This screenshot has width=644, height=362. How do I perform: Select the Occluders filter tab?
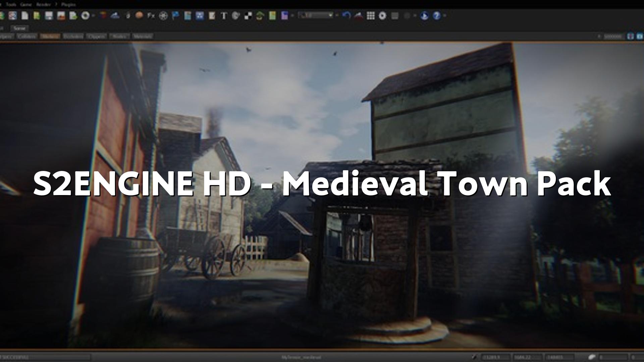pos(73,36)
